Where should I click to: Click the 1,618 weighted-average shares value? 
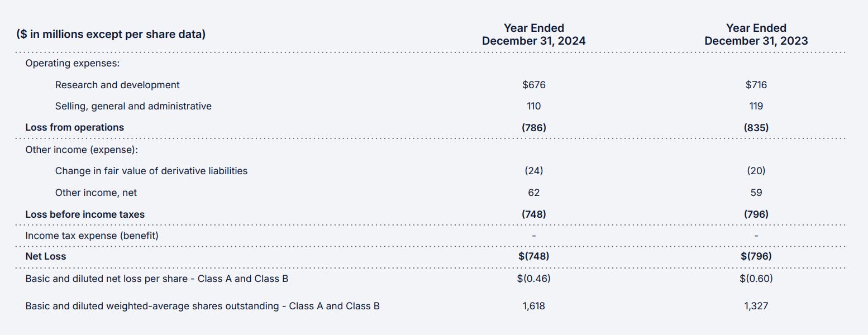533,306
